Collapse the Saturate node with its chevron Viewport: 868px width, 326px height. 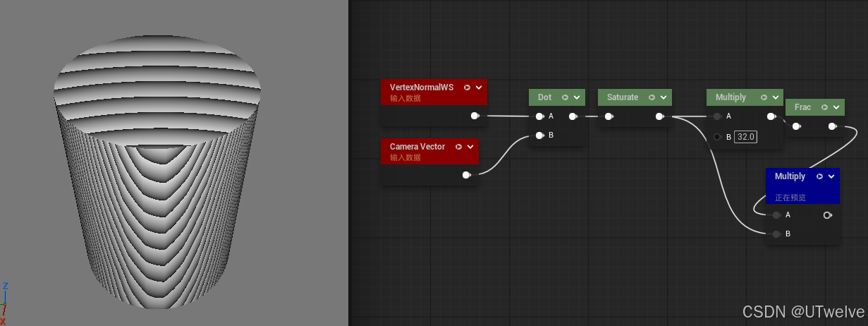pos(664,97)
